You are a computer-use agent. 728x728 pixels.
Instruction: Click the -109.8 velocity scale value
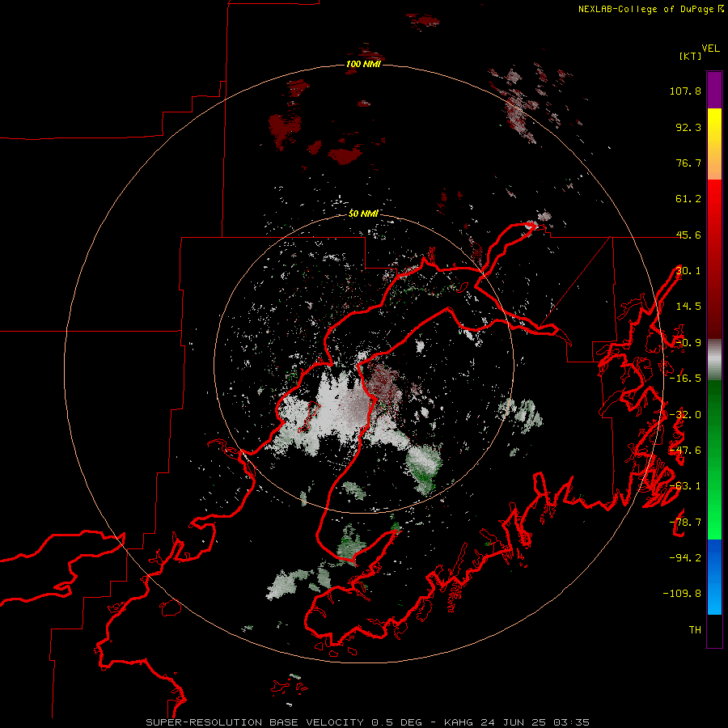click(682, 594)
